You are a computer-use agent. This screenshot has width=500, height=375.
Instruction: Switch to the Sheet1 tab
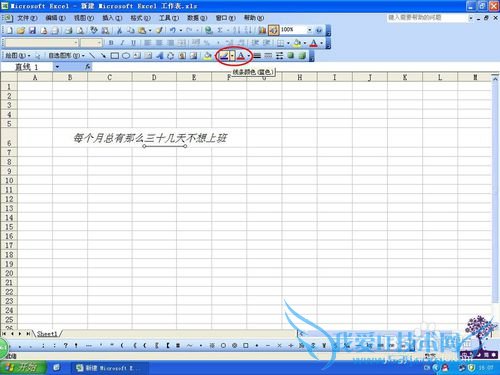(x=47, y=333)
